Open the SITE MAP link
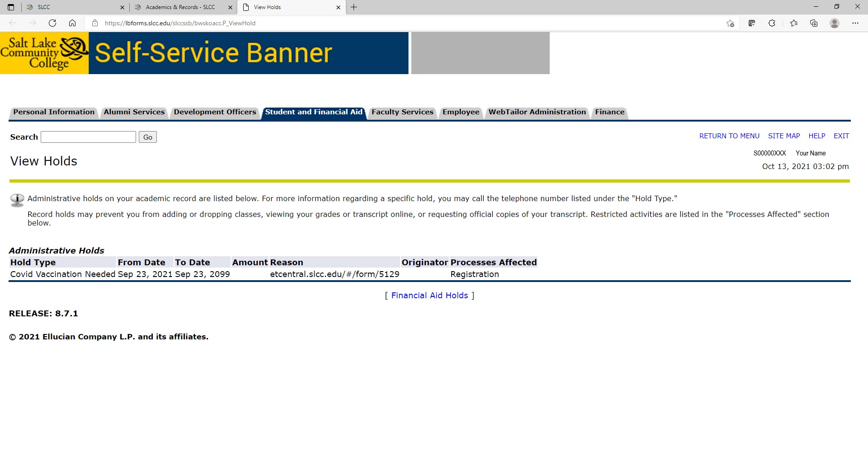 pyautogui.click(x=784, y=136)
